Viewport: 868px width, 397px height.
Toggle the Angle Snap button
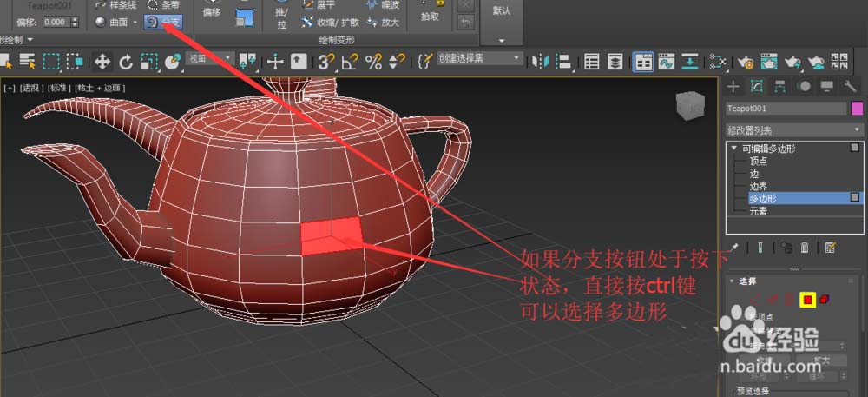click(x=350, y=62)
